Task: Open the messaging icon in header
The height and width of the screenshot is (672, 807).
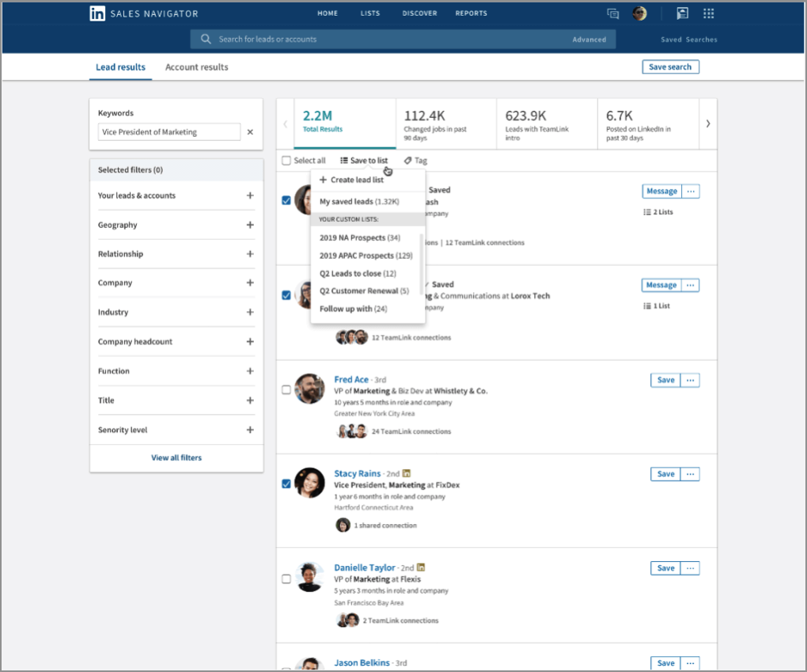Action: [612, 13]
